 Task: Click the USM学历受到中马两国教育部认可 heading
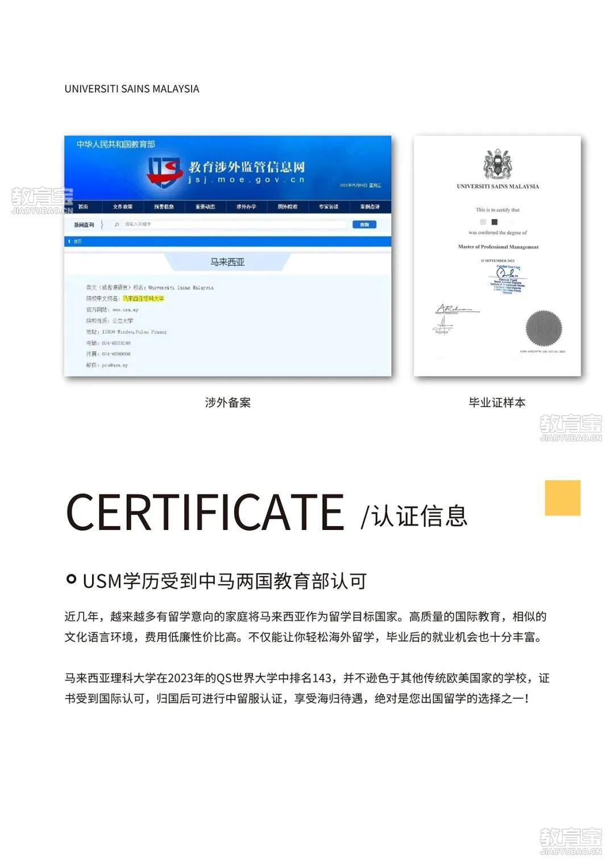coord(225,581)
